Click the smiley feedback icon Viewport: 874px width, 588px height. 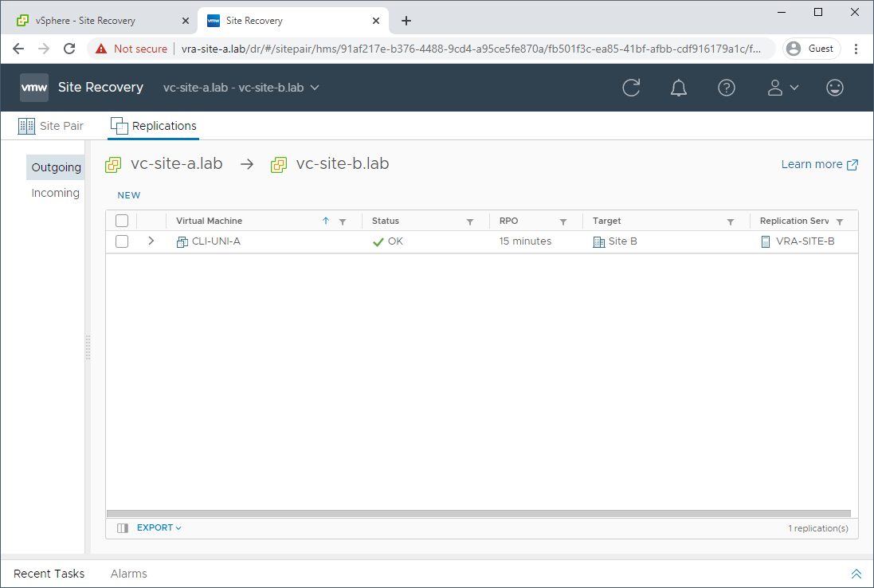(835, 88)
